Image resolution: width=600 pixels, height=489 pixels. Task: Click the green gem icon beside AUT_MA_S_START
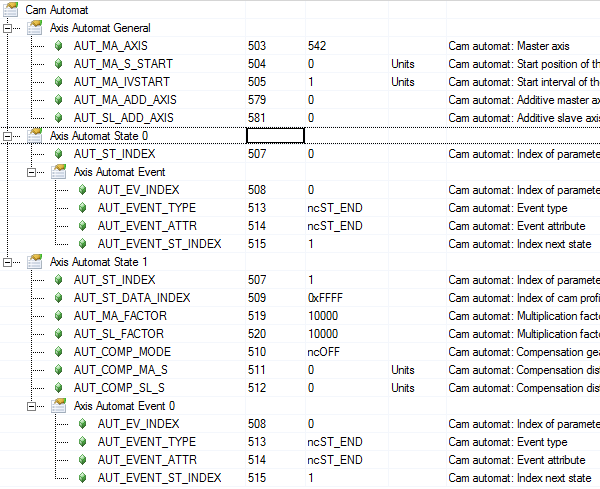pyautogui.click(x=59, y=64)
